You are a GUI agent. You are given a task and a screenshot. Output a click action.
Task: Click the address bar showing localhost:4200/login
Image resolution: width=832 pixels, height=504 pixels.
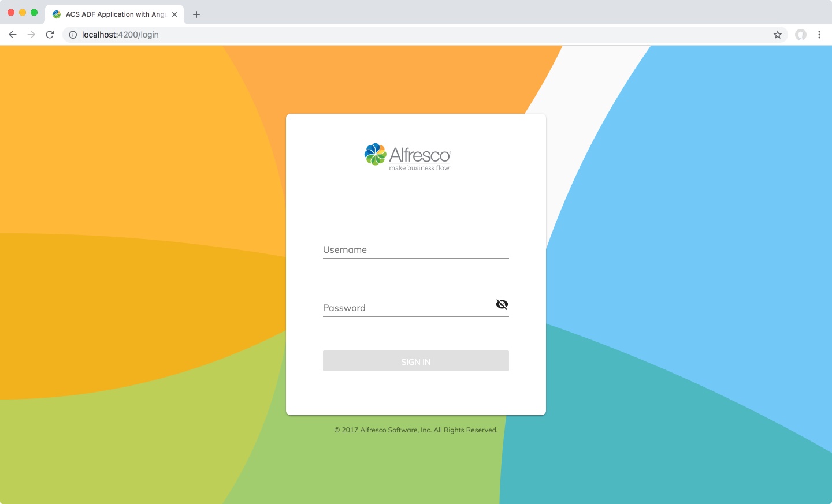[x=425, y=35]
